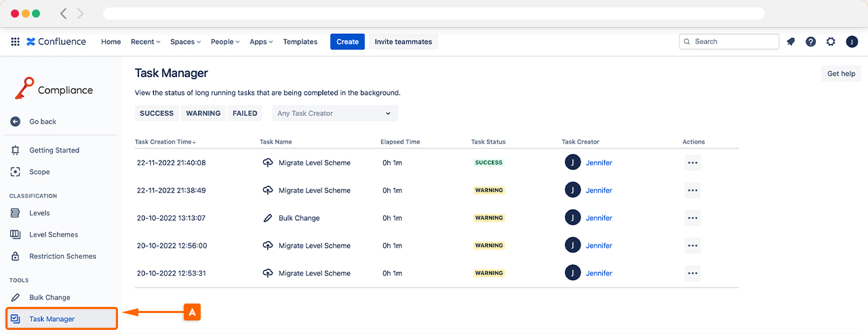Click the blue Create button
Viewport: 868px width, 334px height.
coord(347,41)
